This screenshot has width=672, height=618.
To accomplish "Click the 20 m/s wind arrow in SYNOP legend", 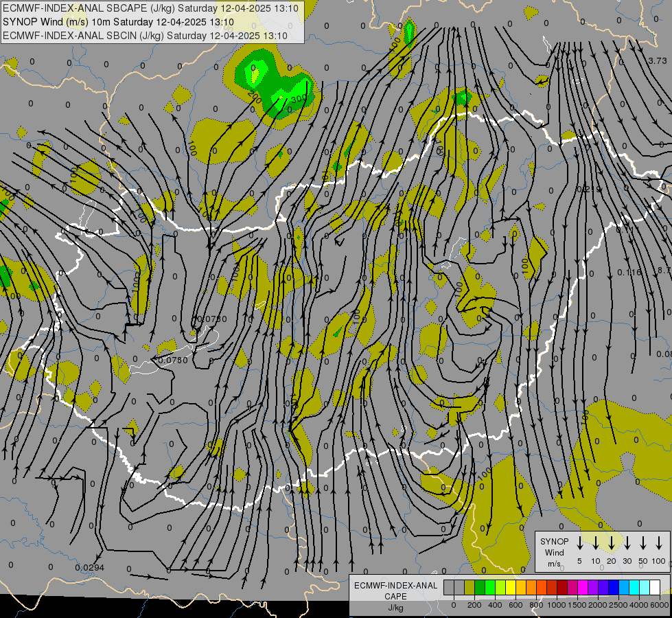I will 611,543.
